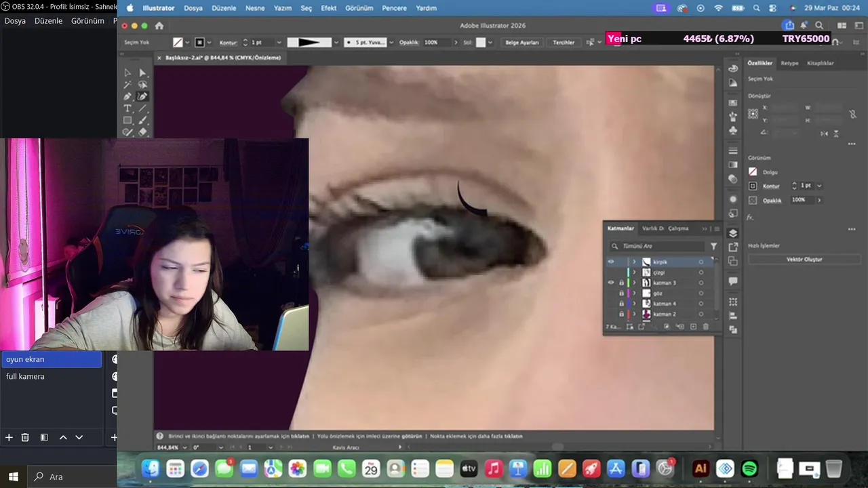Delete scene with OBS trash icon
Screen dimensions: 868x488
click(25, 438)
